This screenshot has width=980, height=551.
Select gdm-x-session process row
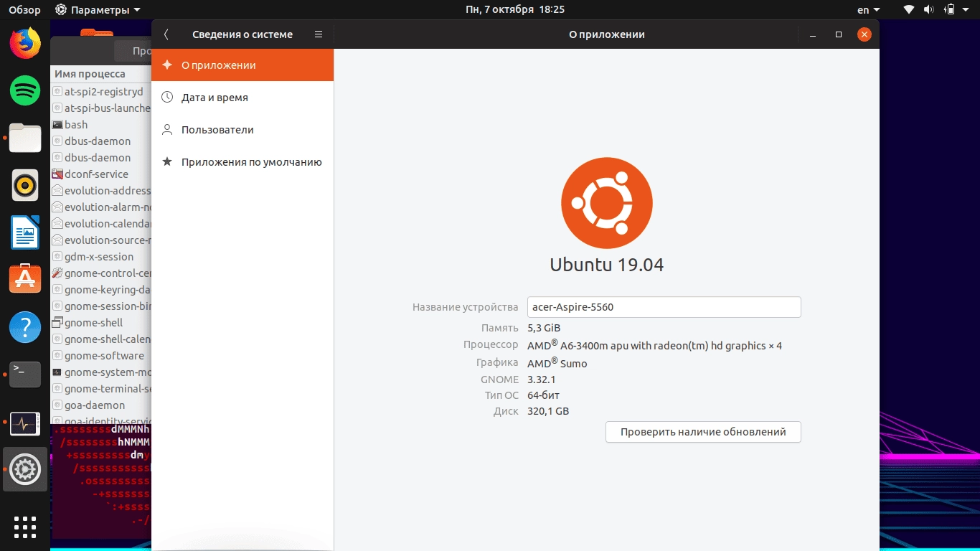pyautogui.click(x=101, y=257)
